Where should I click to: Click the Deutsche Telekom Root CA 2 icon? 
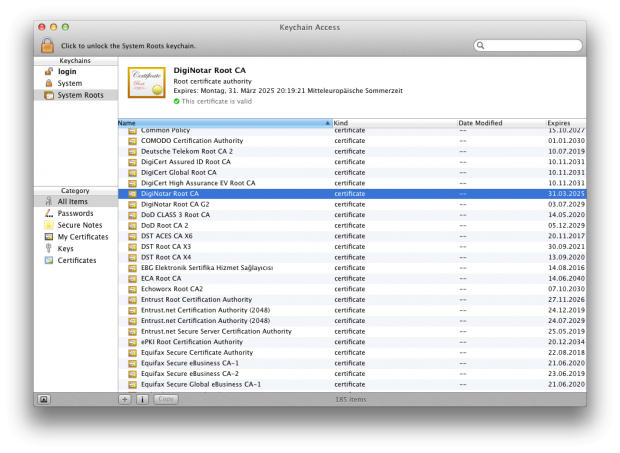[x=132, y=152]
